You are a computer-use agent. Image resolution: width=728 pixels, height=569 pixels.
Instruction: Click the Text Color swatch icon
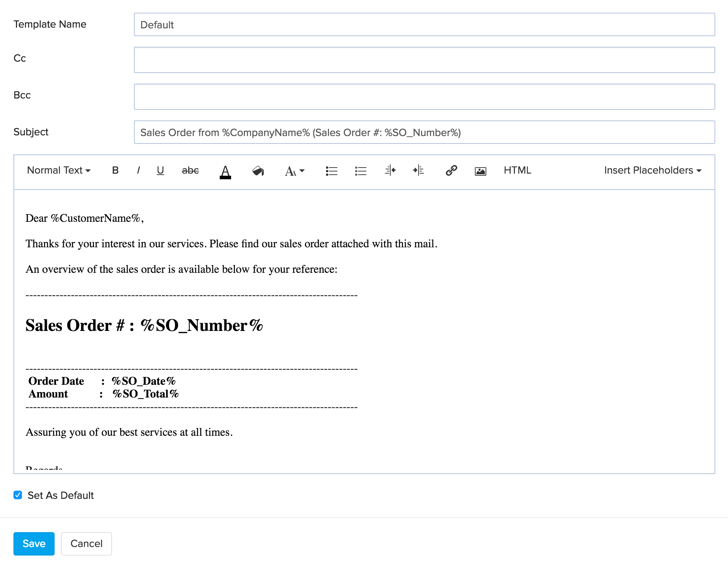(225, 171)
